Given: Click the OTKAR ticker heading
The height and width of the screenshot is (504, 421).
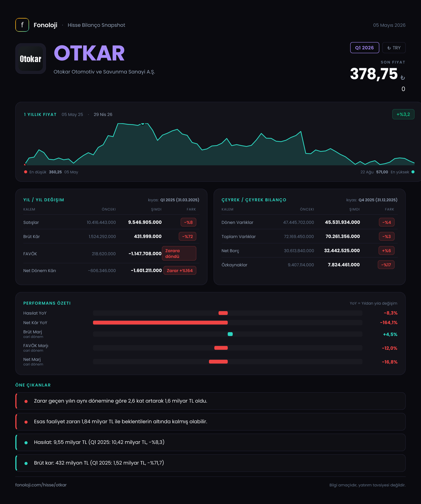Looking at the screenshot, I should pyautogui.click(x=89, y=53).
